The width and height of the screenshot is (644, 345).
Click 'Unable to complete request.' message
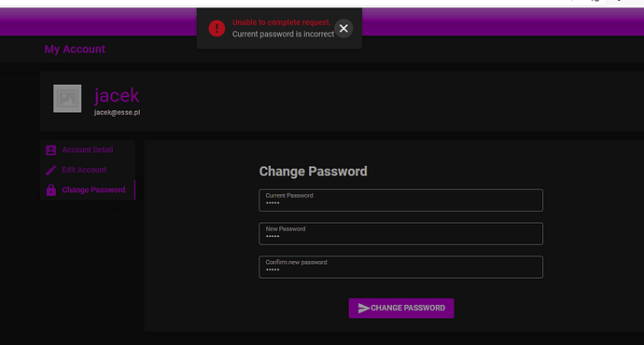click(x=282, y=22)
